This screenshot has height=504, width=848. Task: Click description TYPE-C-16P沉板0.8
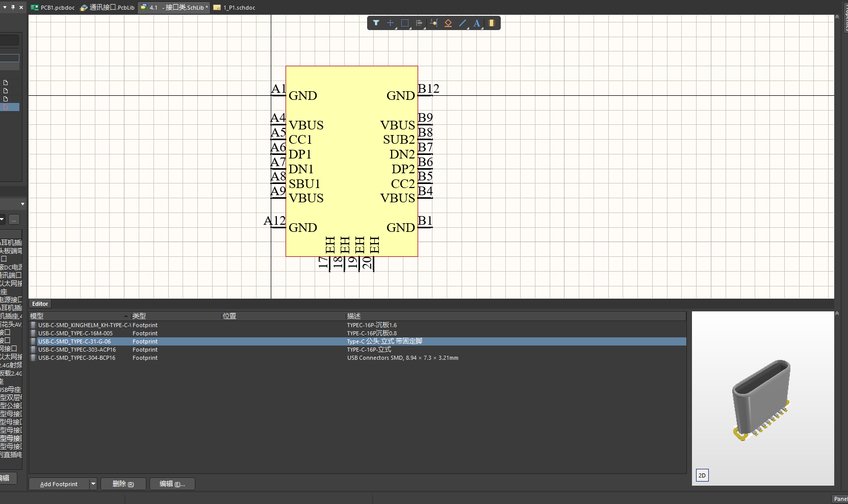coord(372,333)
